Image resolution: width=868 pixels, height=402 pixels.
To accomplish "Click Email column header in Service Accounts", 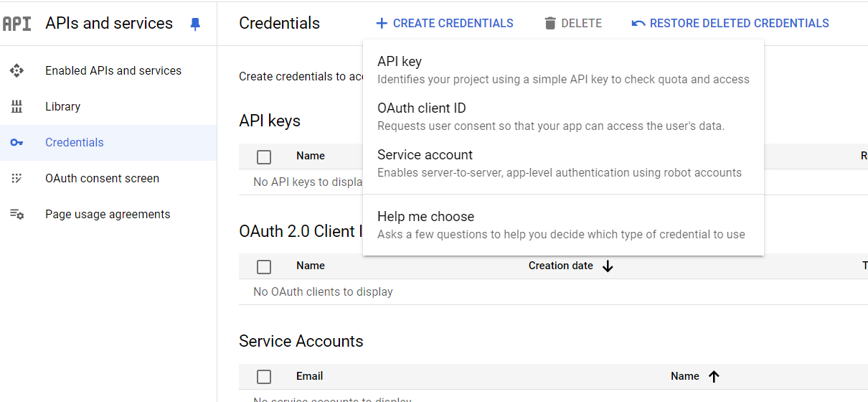I will tap(310, 376).
